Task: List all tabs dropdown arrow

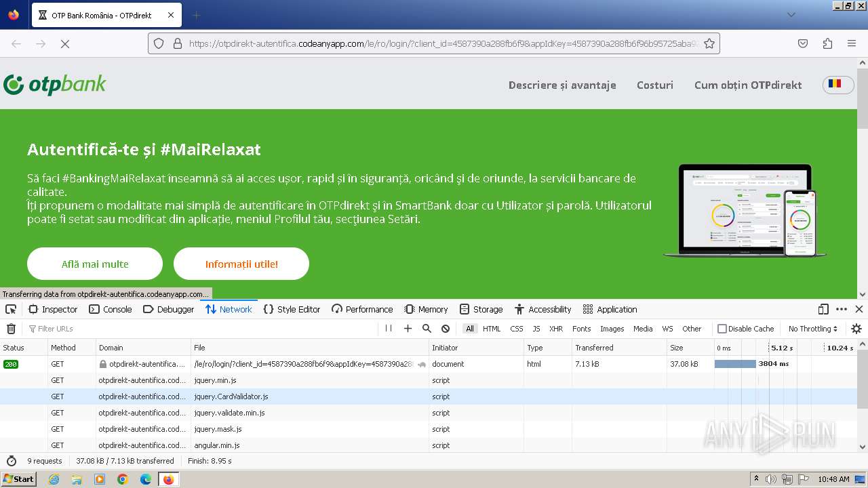Action: (x=791, y=15)
